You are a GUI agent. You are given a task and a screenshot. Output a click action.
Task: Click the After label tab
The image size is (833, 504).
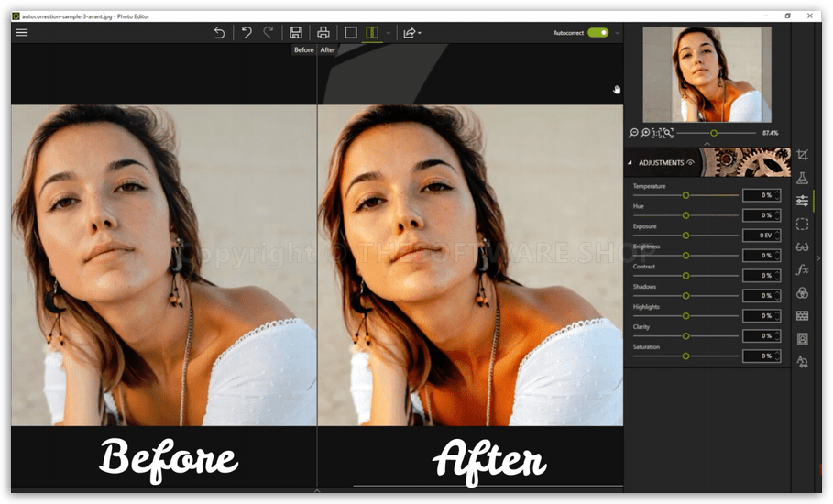pyautogui.click(x=328, y=49)
